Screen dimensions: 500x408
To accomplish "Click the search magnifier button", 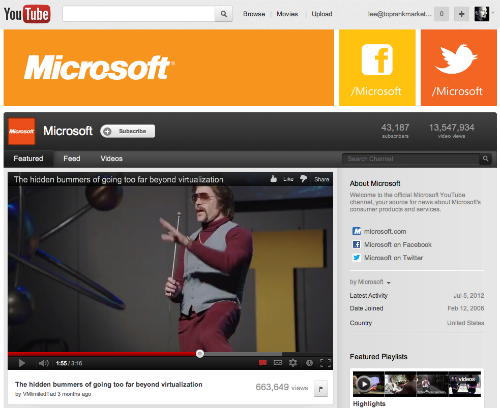I will click(224, 14).
